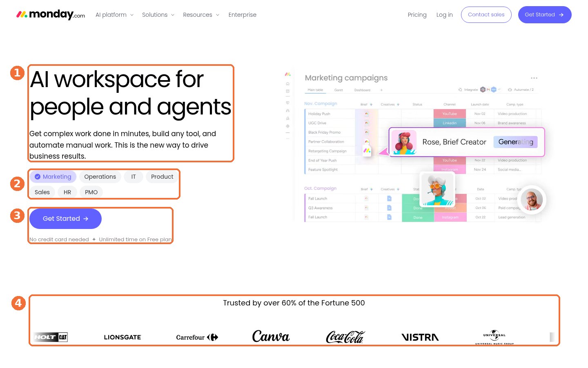Click the Nov. Campaign group title
Screen dimensions: 588x368
pyautogui.click(x=321, y=103)
